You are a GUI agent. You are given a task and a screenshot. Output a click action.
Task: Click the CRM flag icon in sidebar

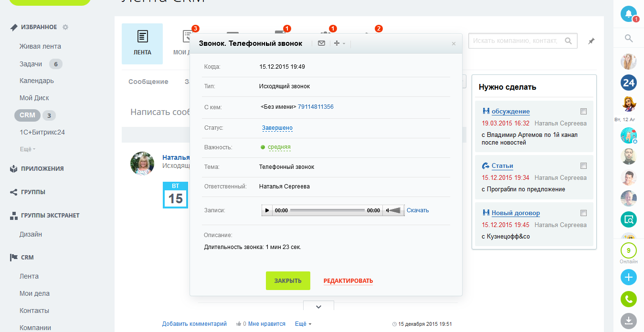[14, 257]
